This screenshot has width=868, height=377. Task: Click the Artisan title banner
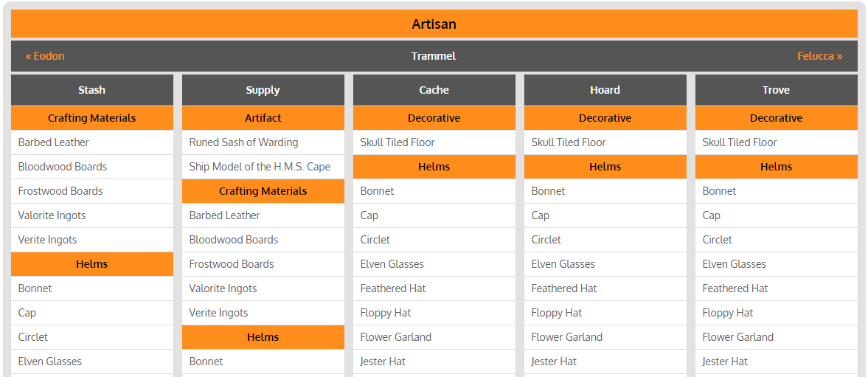point(434,24)
